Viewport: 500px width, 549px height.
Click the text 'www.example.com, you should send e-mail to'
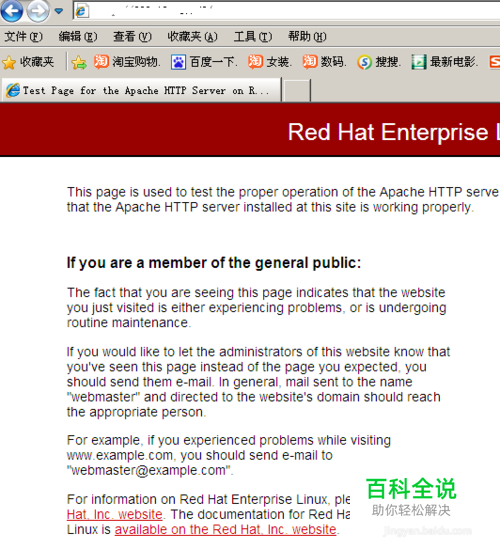[x=200, y=455]
